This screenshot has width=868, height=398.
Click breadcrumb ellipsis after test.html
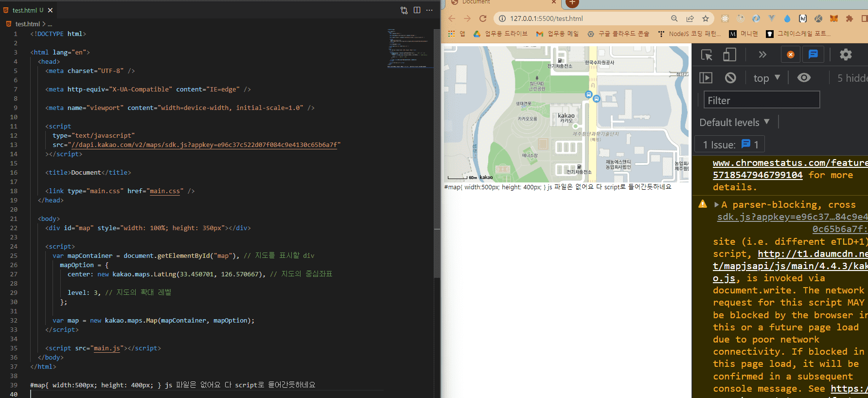[x=50, y=24]
